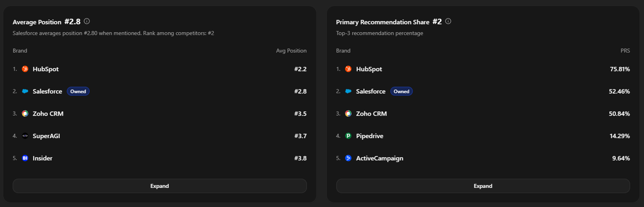Click the SuperAGI brand icon

click(25, 136)
